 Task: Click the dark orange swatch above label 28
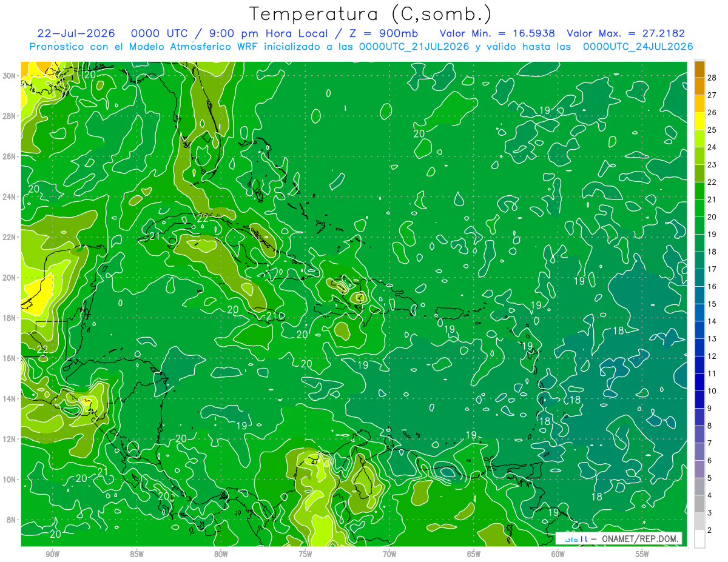(x=699, y=69)
